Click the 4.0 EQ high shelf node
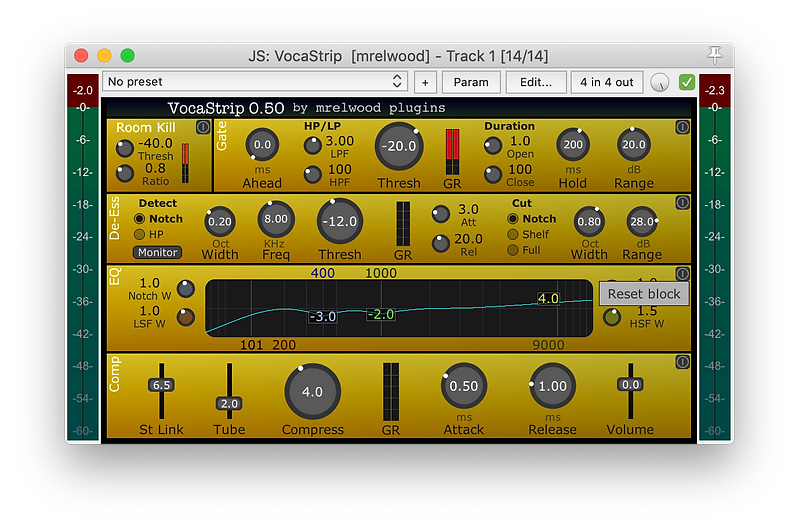This screenshot has width=799, height=529. (x=548, y=299)
